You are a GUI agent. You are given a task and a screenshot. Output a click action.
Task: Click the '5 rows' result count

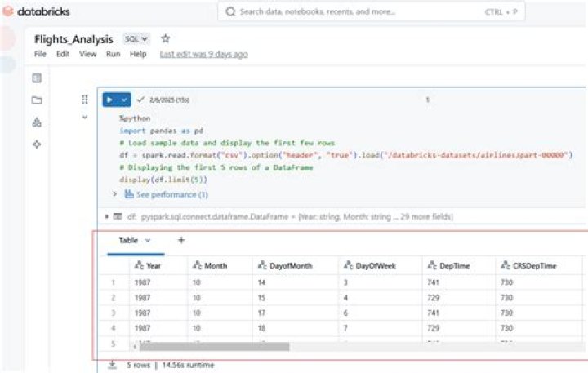pos(138,365)
